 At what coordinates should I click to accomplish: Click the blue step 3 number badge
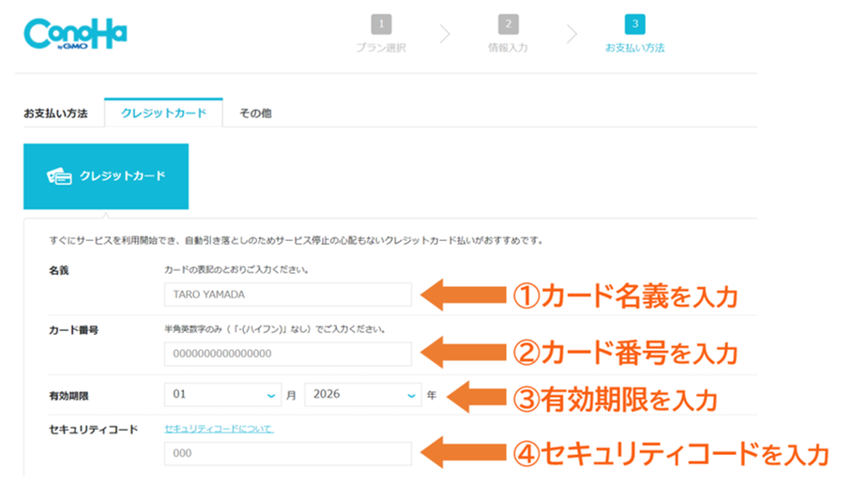click(634, 24)
